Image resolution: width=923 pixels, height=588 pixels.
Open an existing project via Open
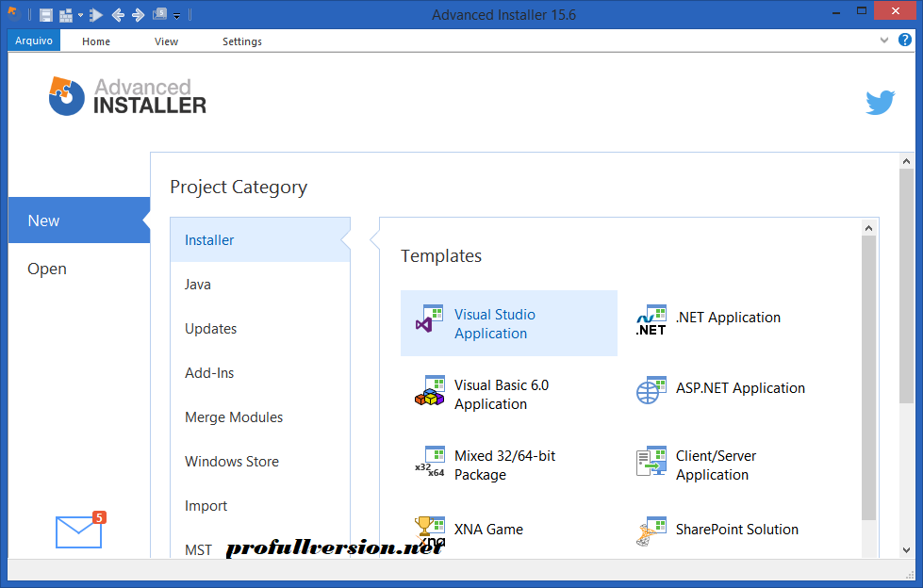46,269
